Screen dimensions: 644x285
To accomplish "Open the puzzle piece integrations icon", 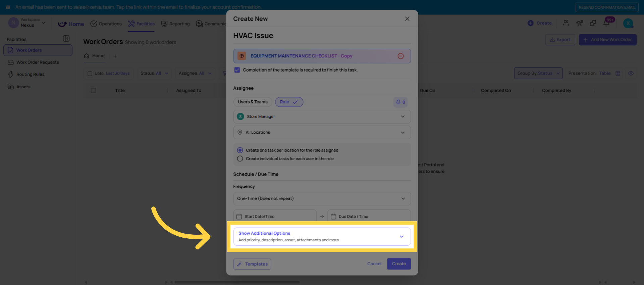I will pos(593,23).
